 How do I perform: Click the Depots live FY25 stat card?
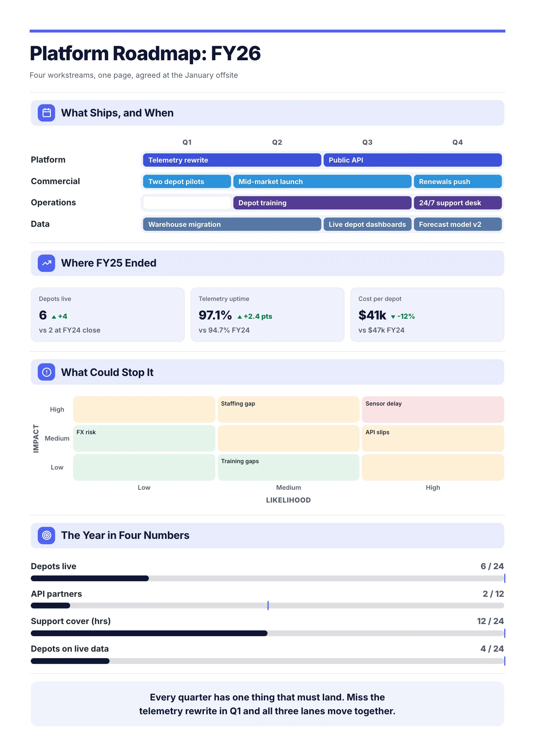tap(107, 315)
